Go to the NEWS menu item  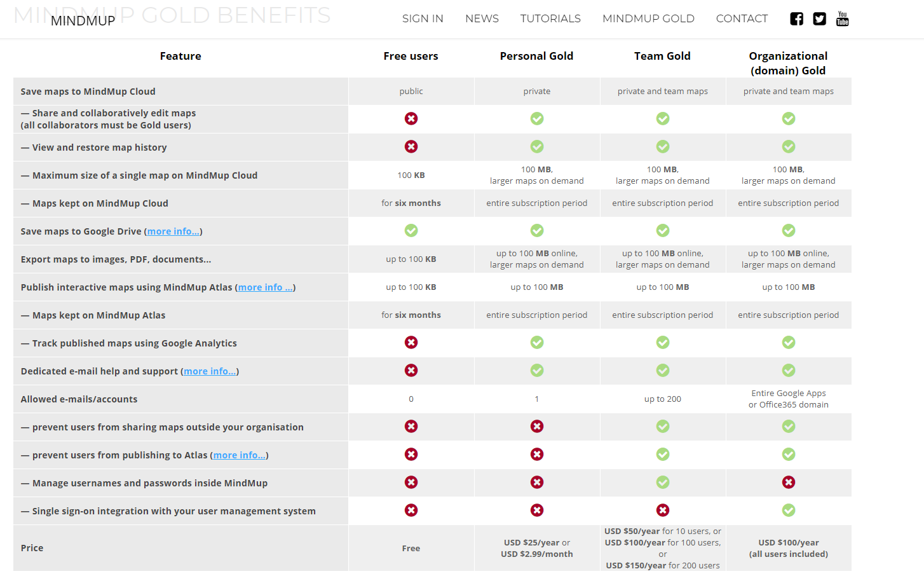click(x=482, y=19)
